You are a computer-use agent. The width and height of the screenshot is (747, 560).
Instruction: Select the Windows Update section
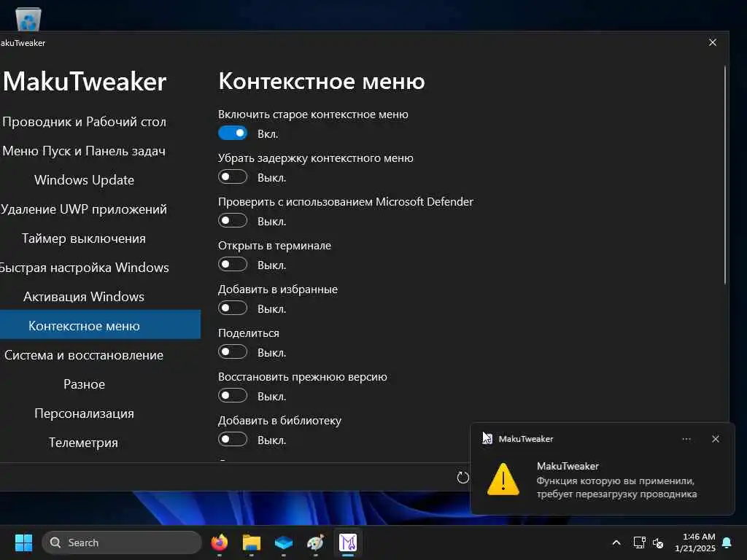[84, 180]
